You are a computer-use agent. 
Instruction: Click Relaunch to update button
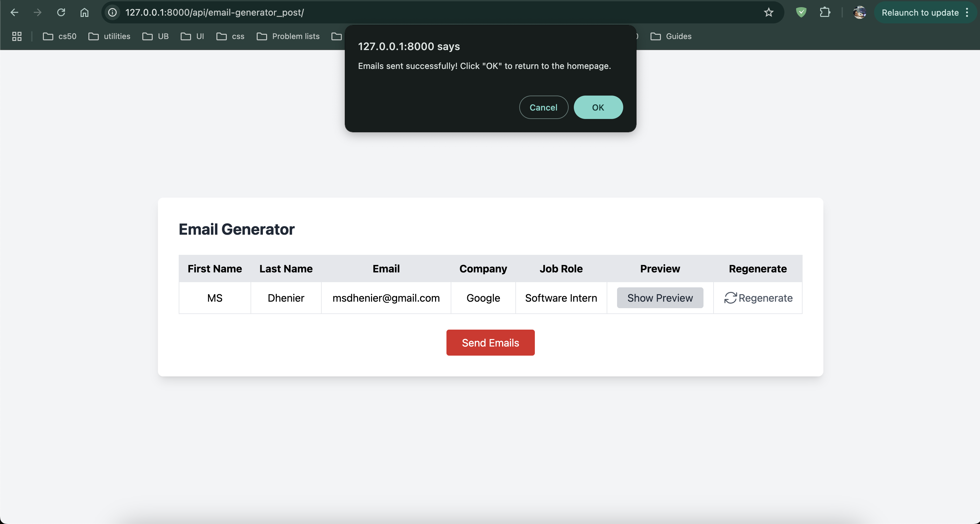[x=920, y=13]
